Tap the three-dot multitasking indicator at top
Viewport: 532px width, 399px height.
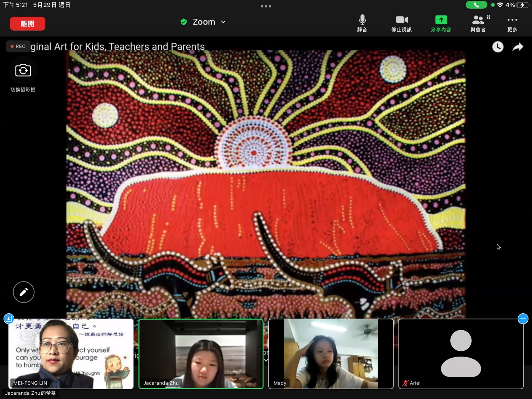[266, 6]
